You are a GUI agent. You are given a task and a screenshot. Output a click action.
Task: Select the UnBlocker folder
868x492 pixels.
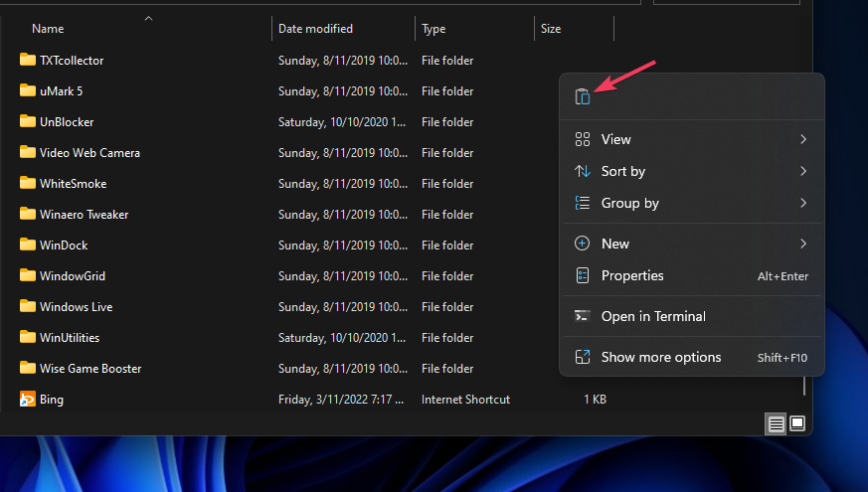67,122
